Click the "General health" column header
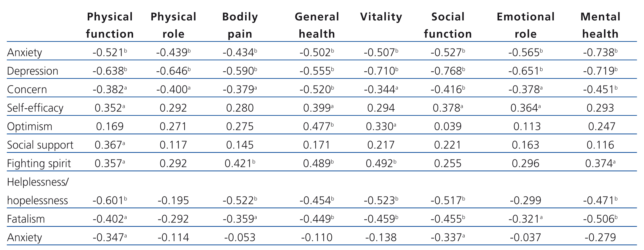Viewport: 644px width, 250px height. point(317,25)
